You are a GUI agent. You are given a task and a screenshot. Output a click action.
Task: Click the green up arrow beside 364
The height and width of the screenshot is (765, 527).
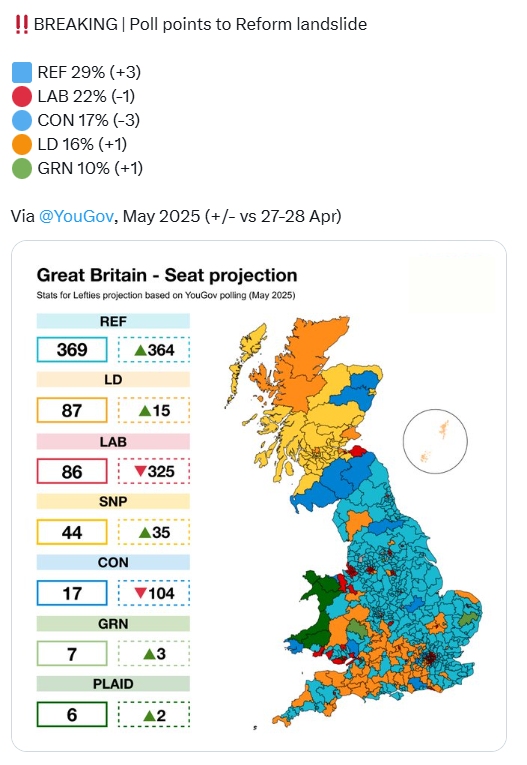click(141, 350)
